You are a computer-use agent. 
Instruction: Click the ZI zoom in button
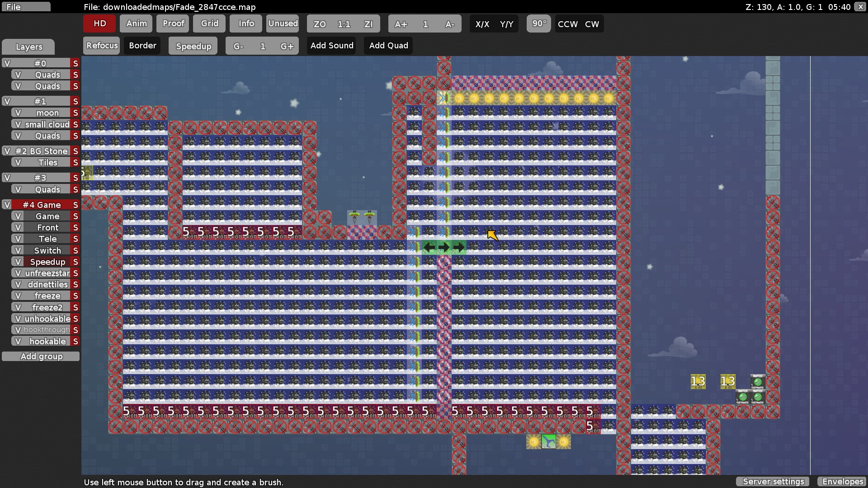click(368, 24)
